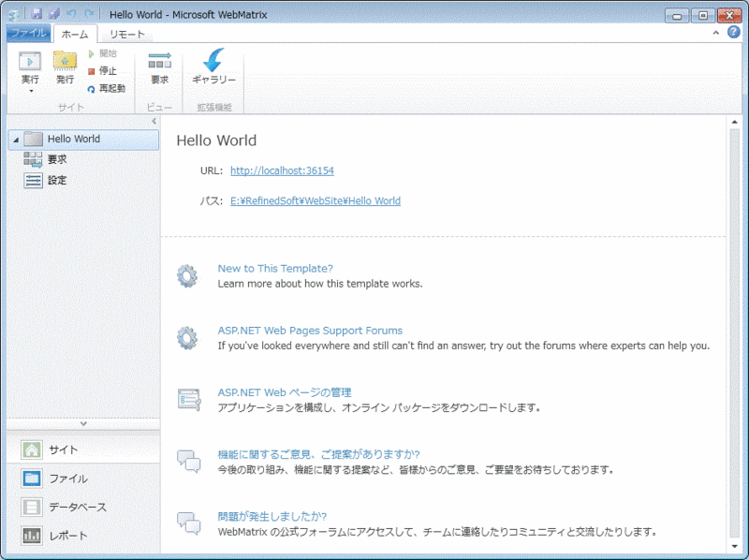Collapse the Hello World tree node
This screenshot has width=749, height=560.
click(16, 140)
